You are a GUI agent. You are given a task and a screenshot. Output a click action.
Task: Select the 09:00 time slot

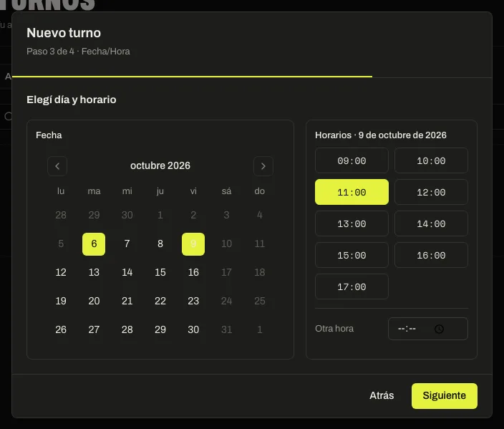click(352, 160)
